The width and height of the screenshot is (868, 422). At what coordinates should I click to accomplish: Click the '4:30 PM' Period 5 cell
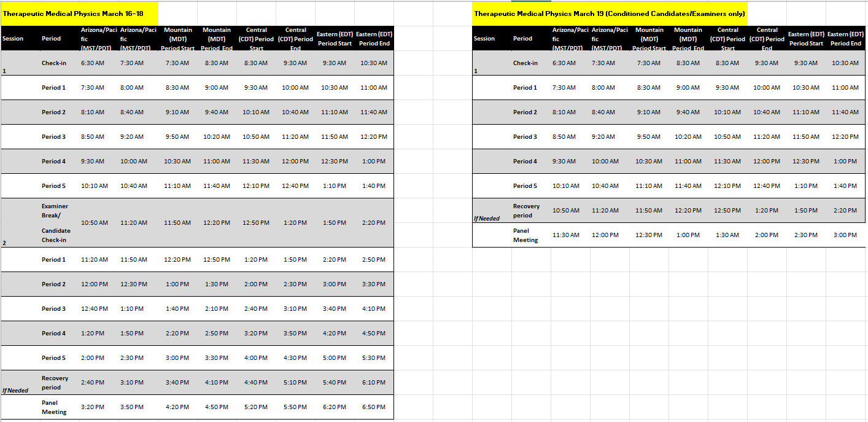tap(295, 358)
